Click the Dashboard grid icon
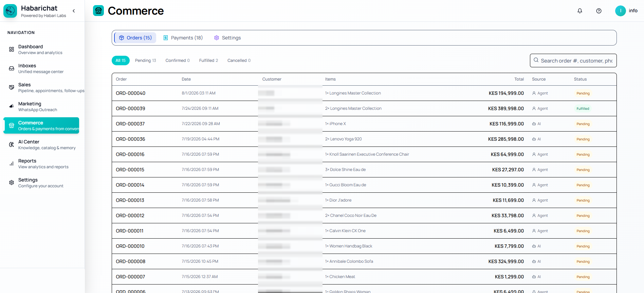Screen dimensions: 644x293 click(x=12, y=49)
